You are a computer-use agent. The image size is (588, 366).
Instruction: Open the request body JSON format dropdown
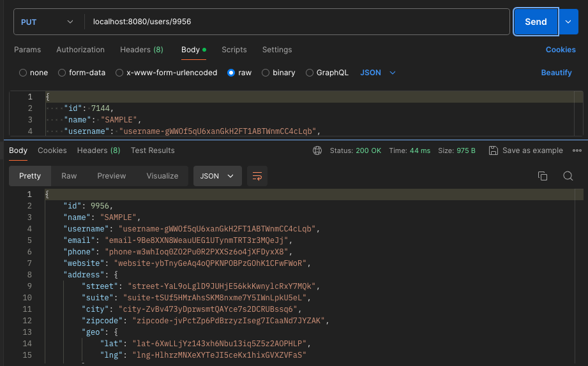pyautogui.click(x=378, y=73)
